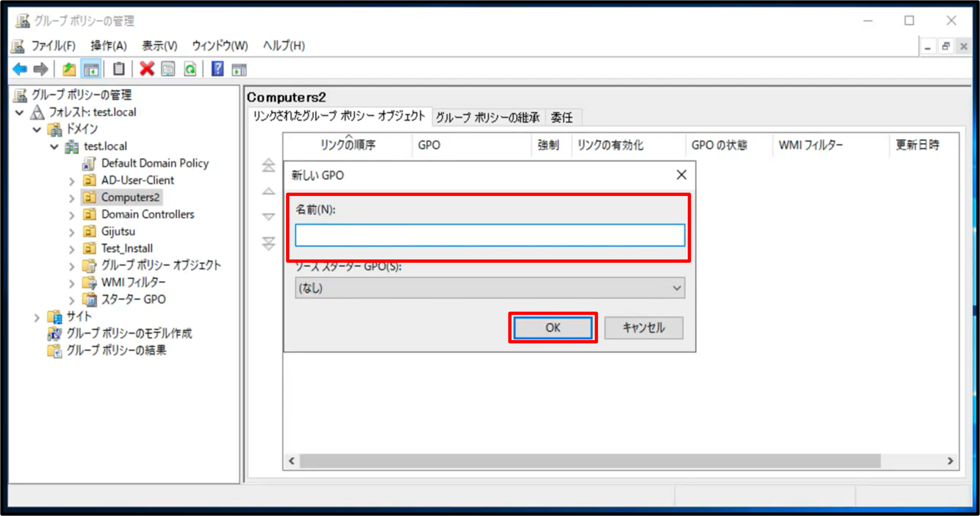Viewport: 980px width, 516px height.
Task: Click the green refresh toolbar icon
Action: click(x=189, y=69)
